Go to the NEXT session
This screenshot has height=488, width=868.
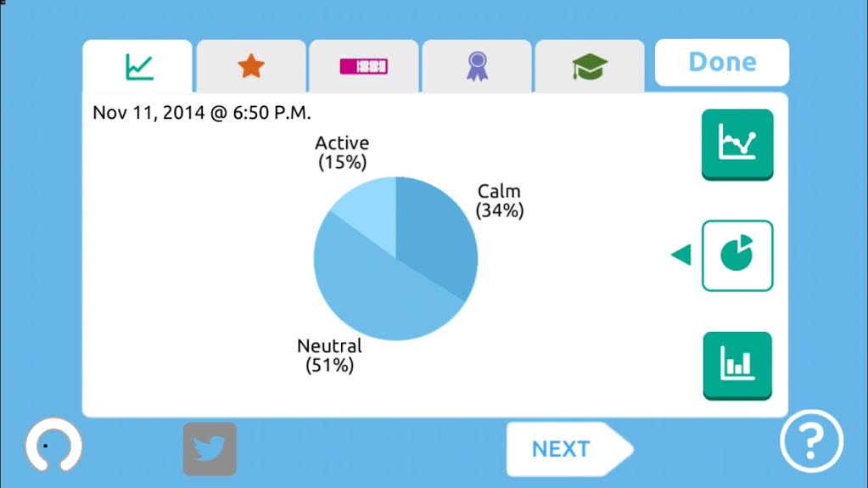[x=569, y=449]
